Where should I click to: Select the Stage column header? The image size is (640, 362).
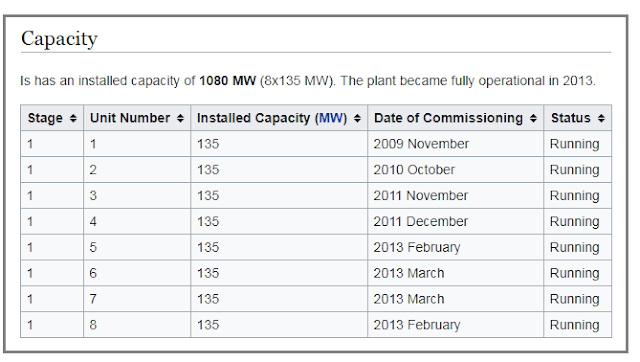coord(45,118)
